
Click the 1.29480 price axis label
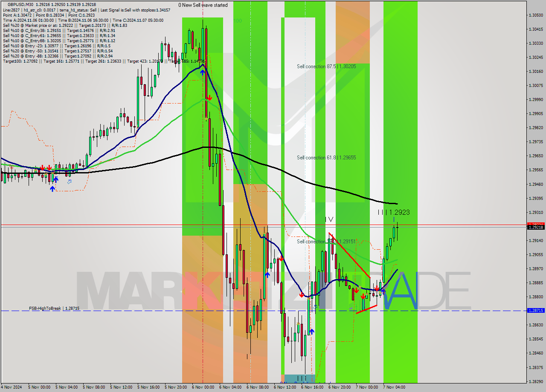click(x=536, y=184)
